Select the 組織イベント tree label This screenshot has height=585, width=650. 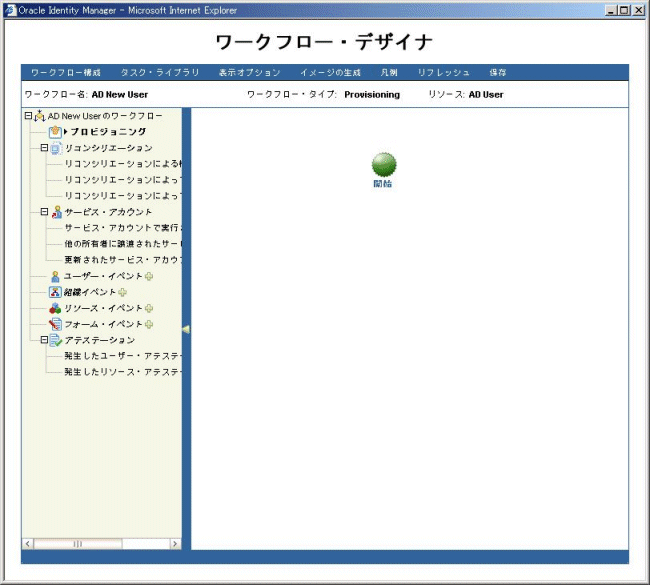tap(90, 292)
